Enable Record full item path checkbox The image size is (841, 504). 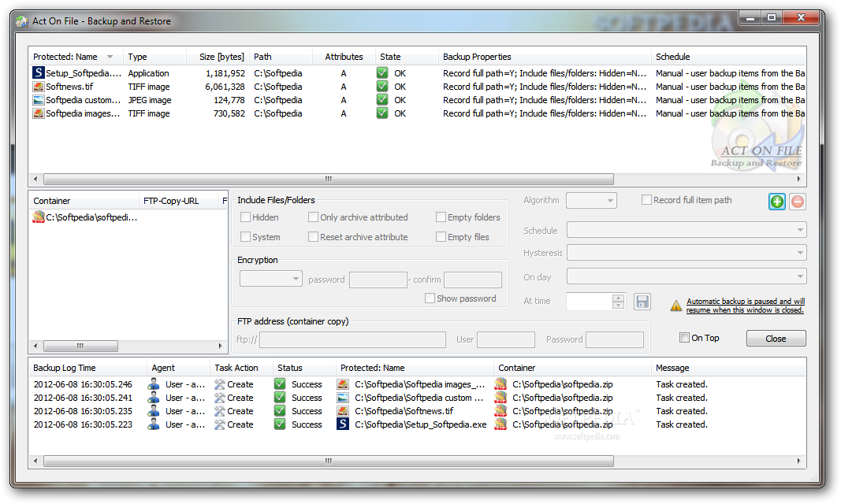point(646,200)
